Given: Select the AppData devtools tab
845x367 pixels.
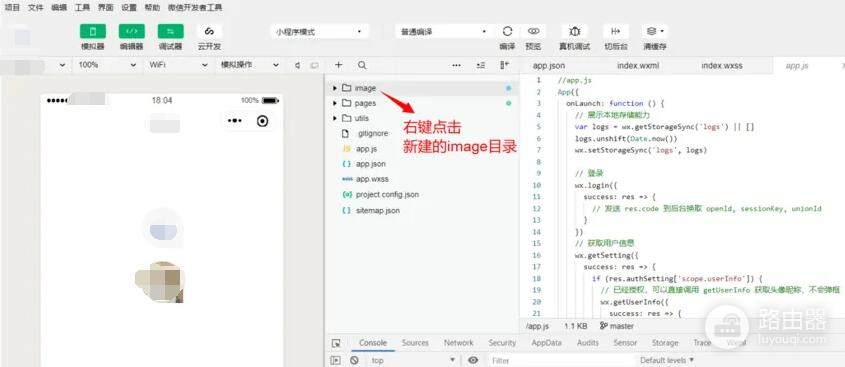Looking at the screenshot, I should click(x=546, y=343).
